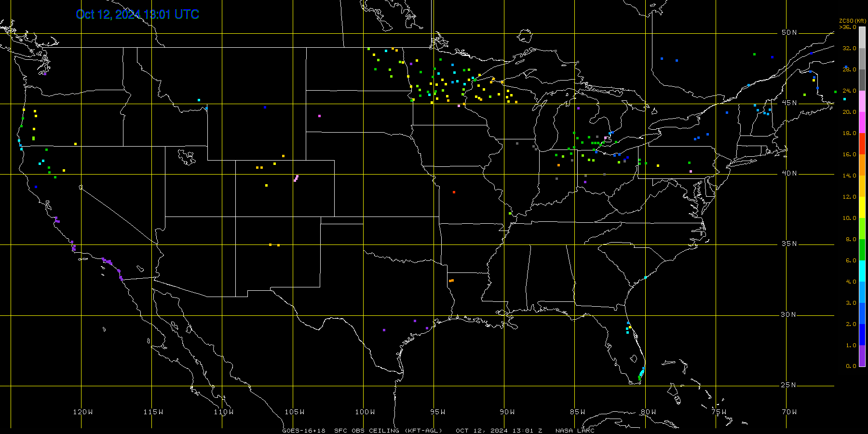Click the 'Oct 12, 2024 13:01 UTC' timestamp
Screen dimensions: 868x434
click(x=137, y=14)
